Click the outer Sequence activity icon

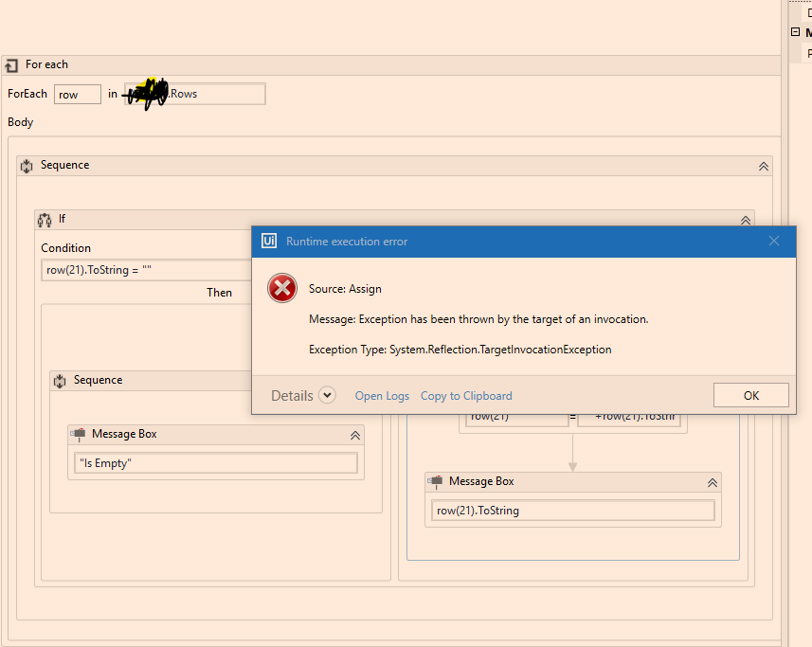tap(27, 165)
